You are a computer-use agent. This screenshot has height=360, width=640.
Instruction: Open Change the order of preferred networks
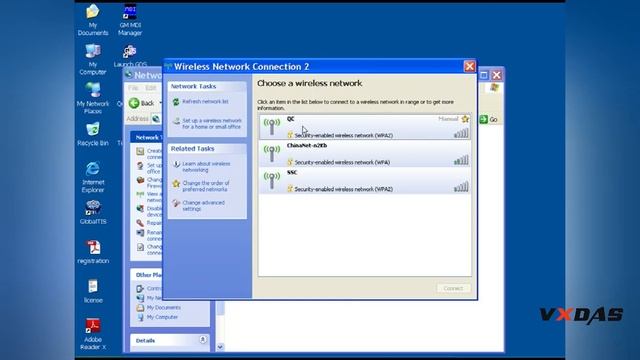coord(206,186)
